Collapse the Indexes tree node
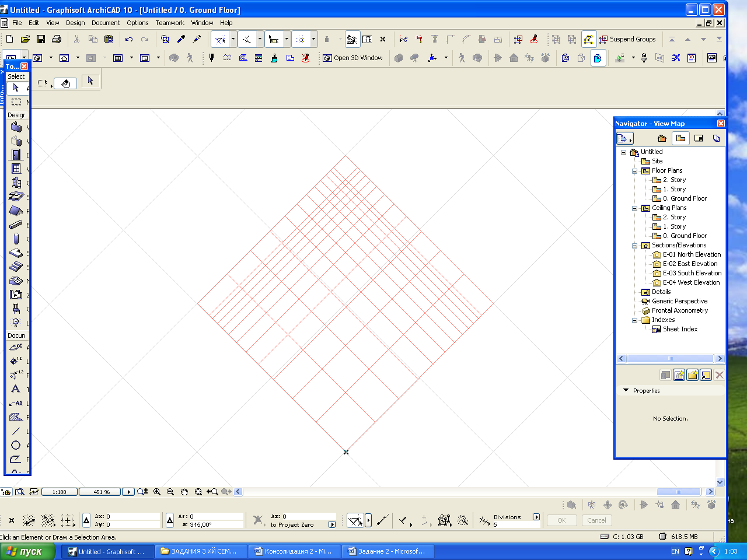 coord(634,320)
